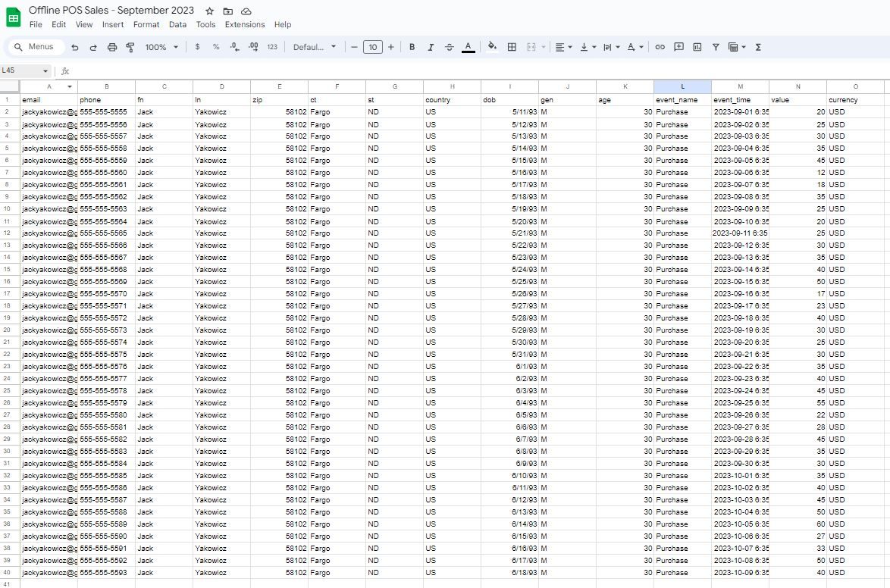Viewport: 890px width, 588px height.
Task: Select value cell 60 in row 36
Action: [x=798, y=524]
